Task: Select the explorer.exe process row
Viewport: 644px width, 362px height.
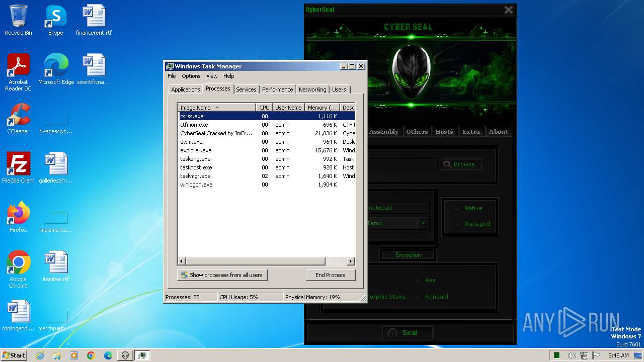Action: 266,150
